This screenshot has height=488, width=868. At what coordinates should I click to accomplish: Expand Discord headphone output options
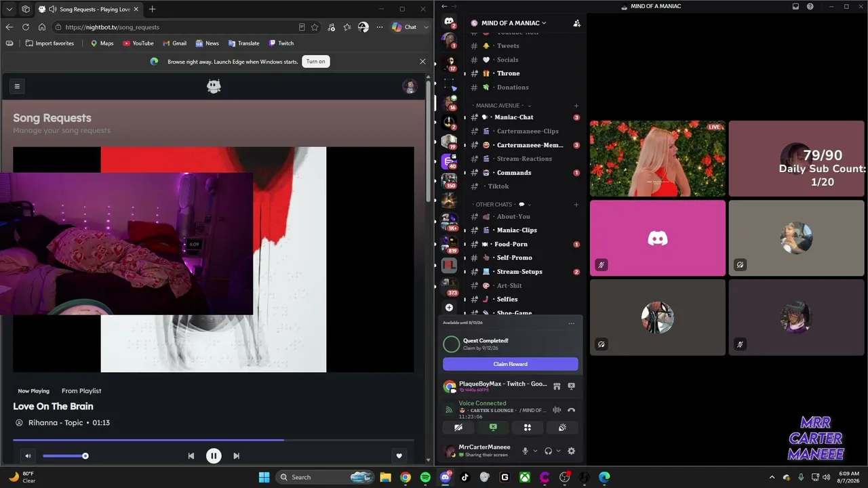[559, 451]
